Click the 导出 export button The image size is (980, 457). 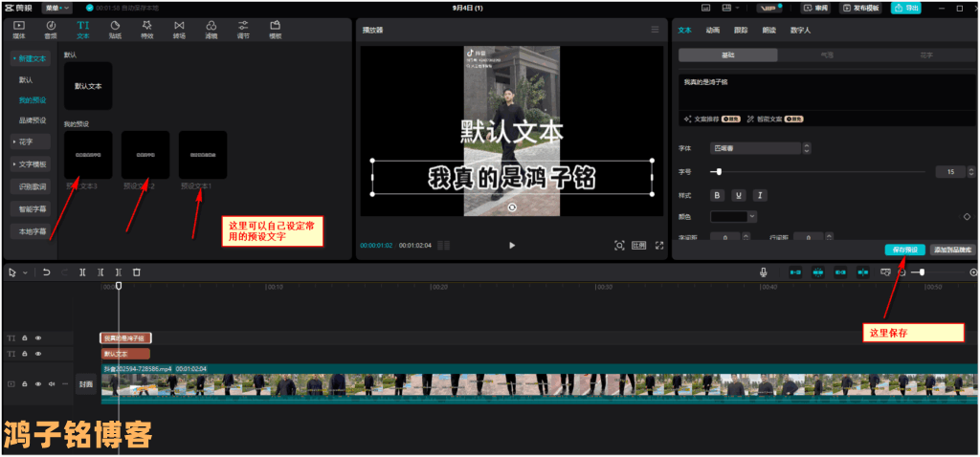point(905,8)
